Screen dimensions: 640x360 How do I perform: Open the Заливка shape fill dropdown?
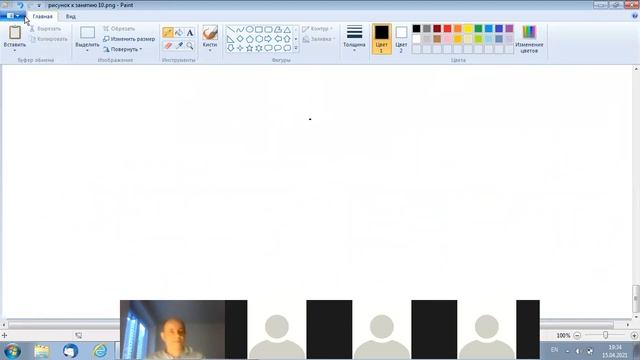pos(318,40)
